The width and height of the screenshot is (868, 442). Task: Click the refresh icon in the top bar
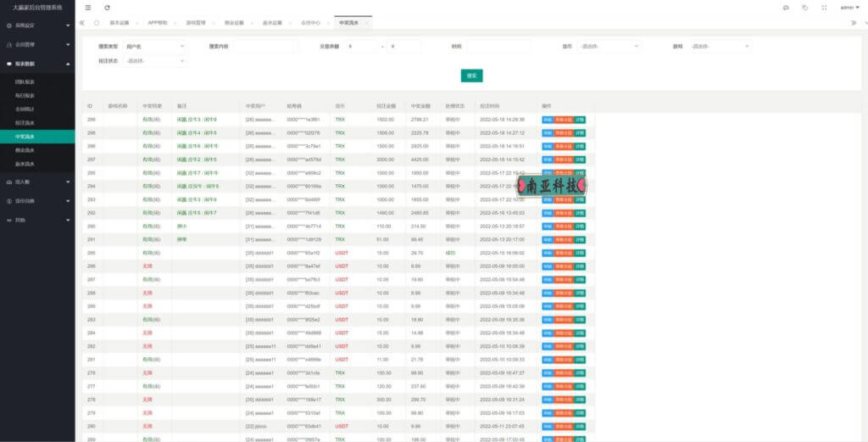point(107,8)
